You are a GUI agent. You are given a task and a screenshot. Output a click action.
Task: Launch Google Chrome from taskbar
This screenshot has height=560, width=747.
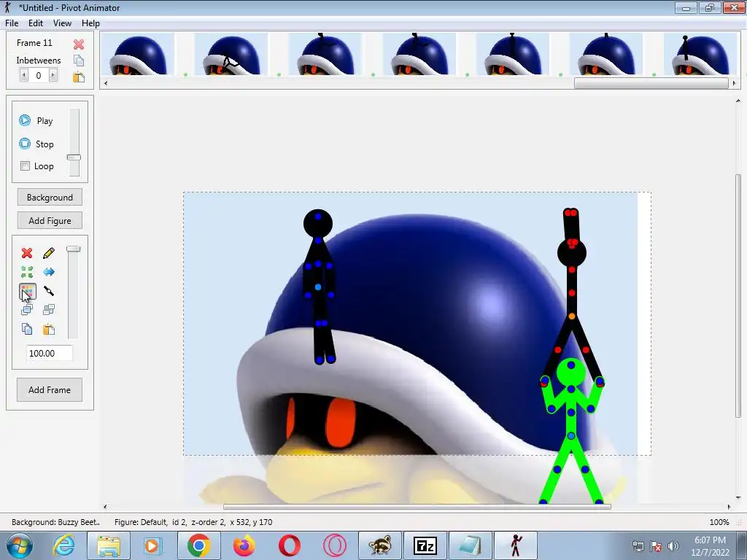tap(199, 545)
